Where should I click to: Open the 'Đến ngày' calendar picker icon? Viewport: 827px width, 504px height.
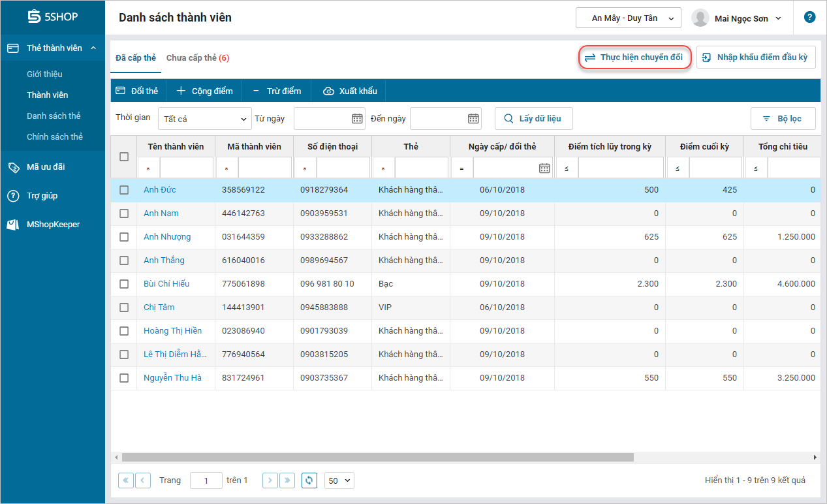pyautogui.click(x=473, y=118)
